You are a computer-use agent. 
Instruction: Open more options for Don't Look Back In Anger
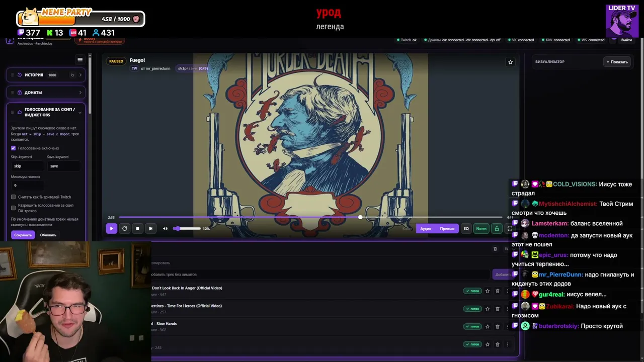[507, 291]
